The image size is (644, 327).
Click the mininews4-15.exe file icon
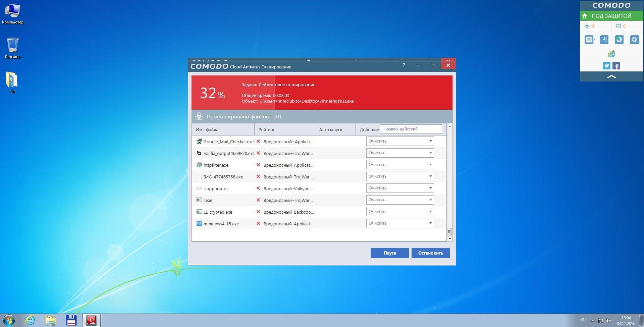click(199, 224)
